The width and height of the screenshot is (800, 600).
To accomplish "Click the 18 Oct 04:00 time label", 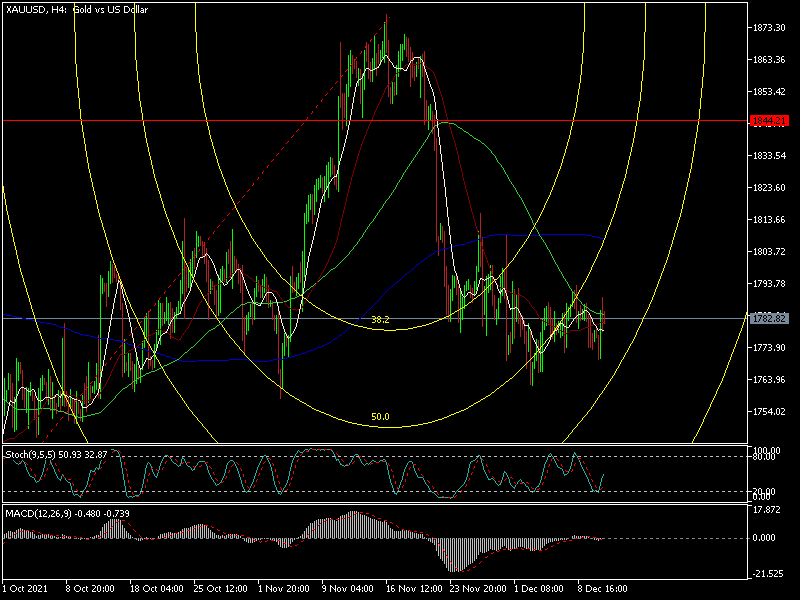I will point(154,590).
